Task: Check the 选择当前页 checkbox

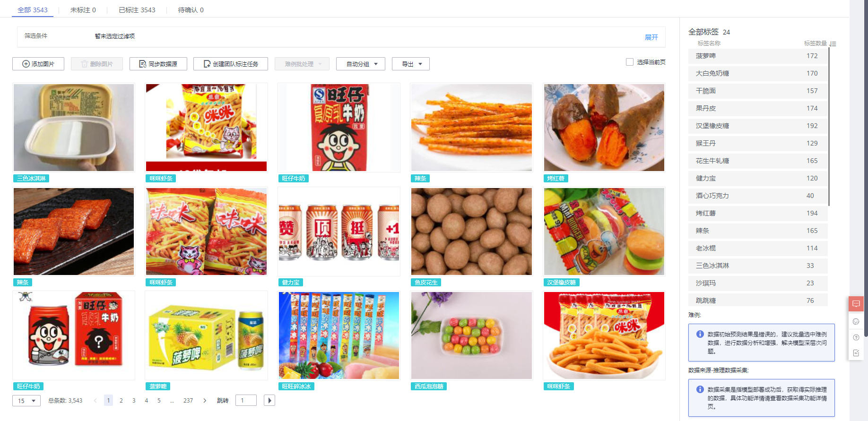Action: pos(630,62)
